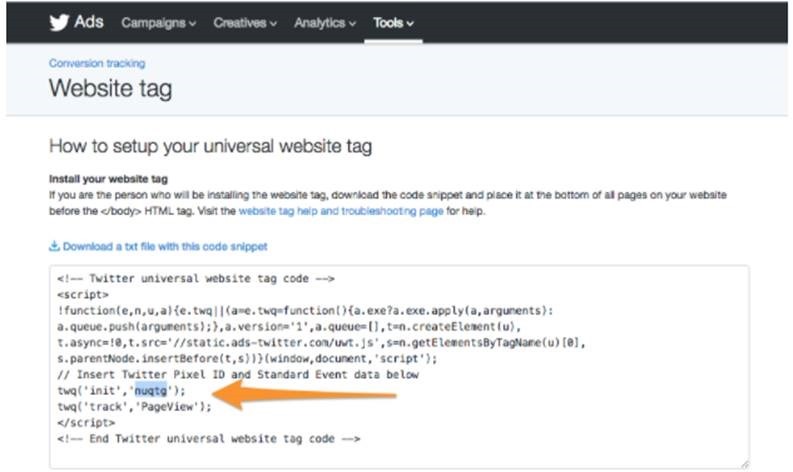Image resolution: width=793 pixels, height=472 pixels.
Task: Click the Ads label in the header
Action: 89,22
